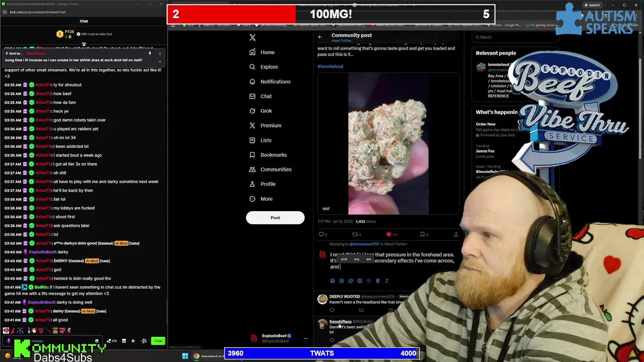Click the white Post button

[275, 218]
